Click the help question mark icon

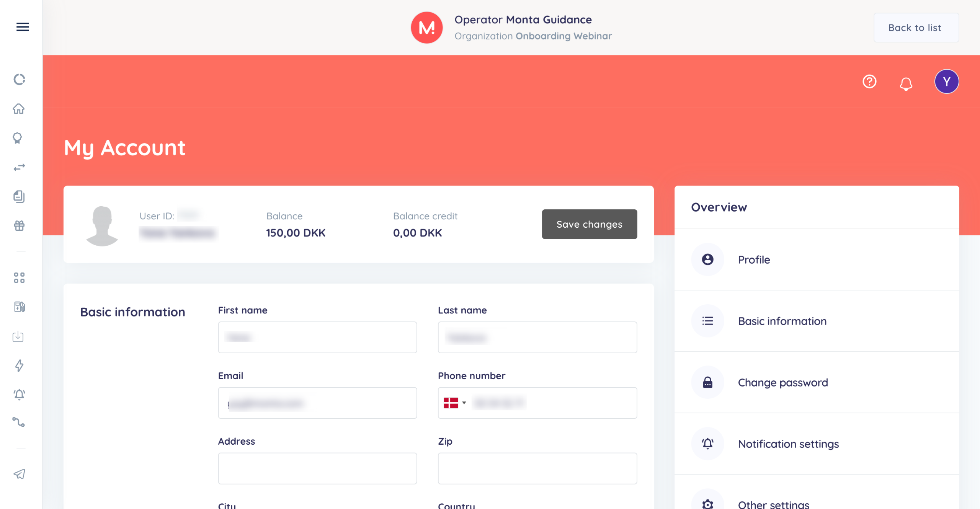click(869, 82)
